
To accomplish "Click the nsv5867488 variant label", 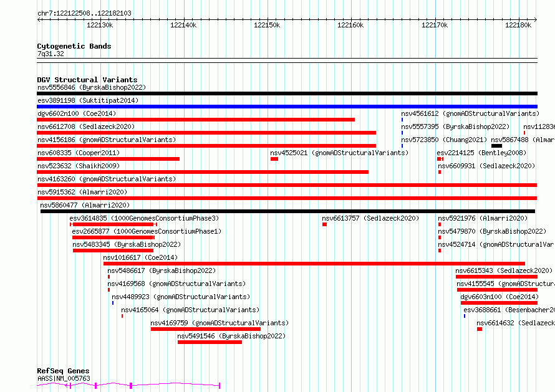I will pos(523,140).
